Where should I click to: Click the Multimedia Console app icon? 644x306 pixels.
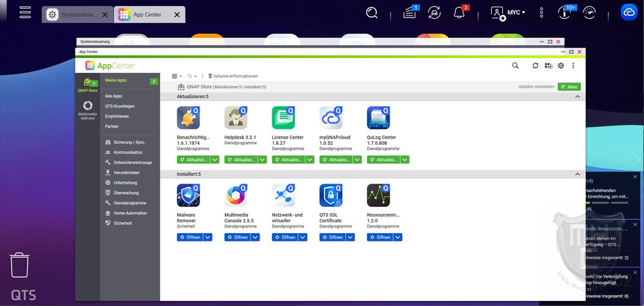236,195
